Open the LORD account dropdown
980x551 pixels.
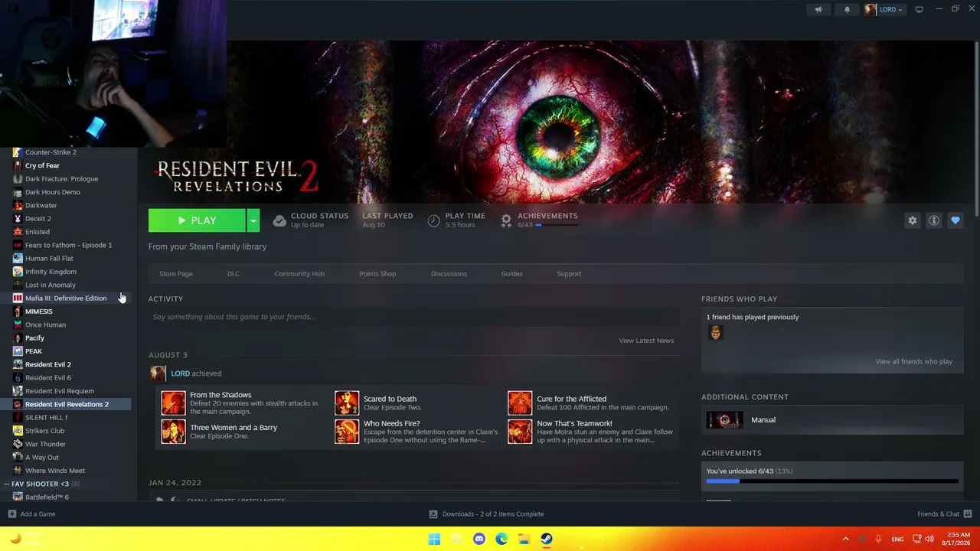coord(884,9)
